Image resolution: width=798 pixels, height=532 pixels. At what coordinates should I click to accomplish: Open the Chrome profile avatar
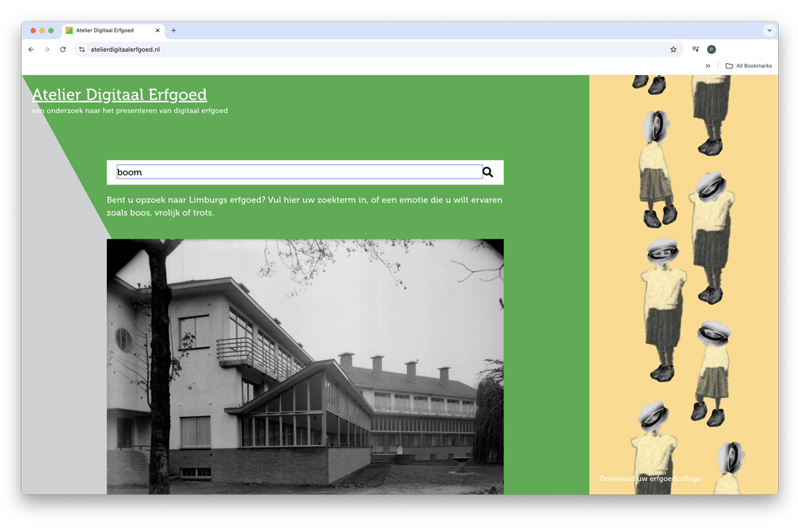click(712, 49)
